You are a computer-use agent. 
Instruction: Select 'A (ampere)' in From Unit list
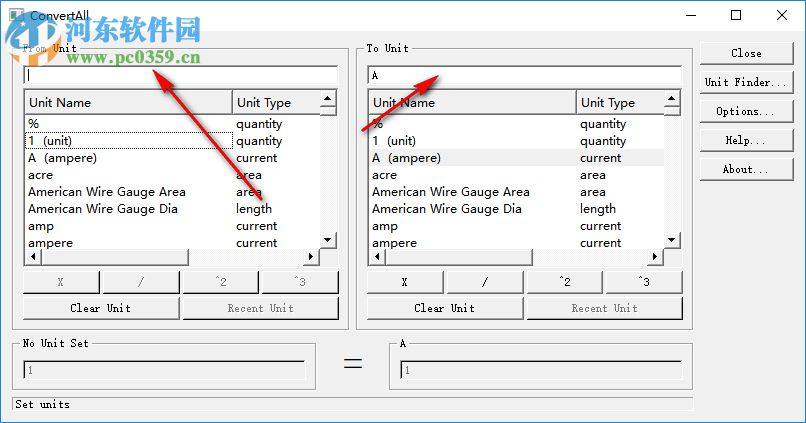coord(173,158)
